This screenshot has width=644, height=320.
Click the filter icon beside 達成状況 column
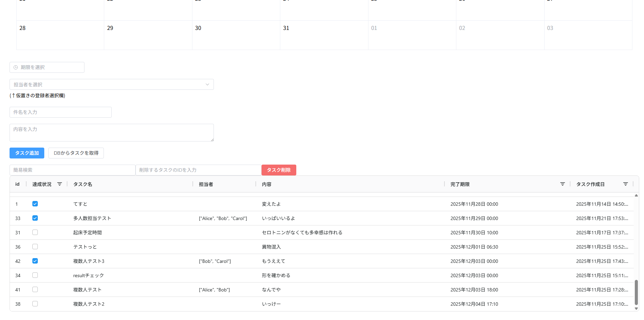pyautogui.click(x=60, y=184)
